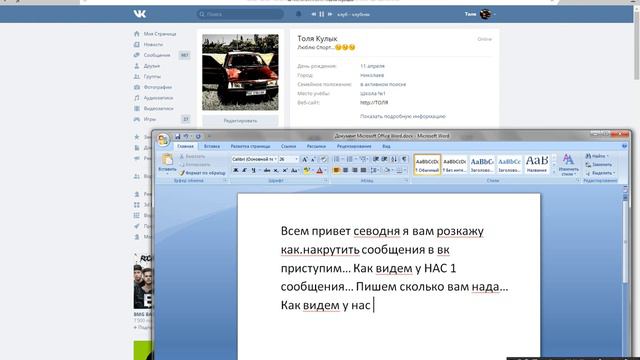Screen dimensions: 640x360
Task: Open Word Help icon
Action: coord(624,146)
